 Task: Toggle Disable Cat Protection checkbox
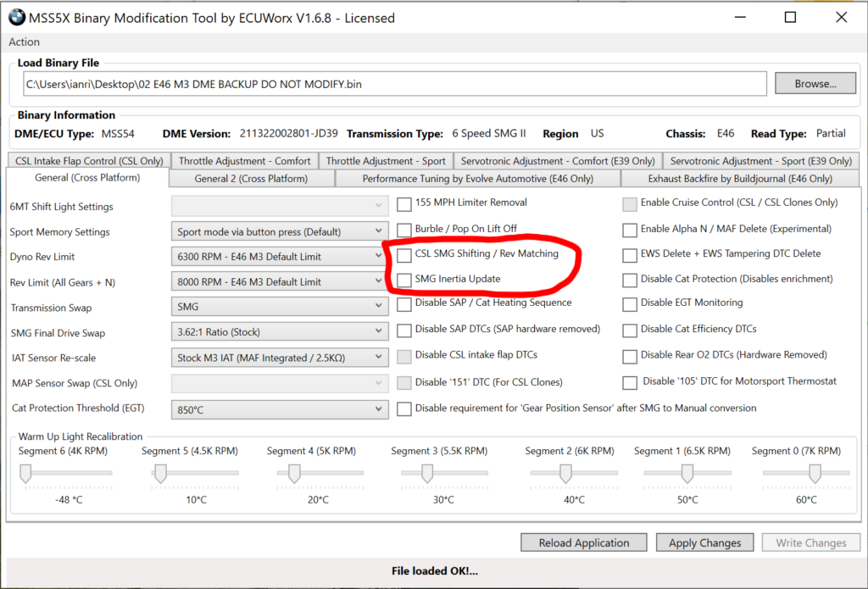[x=630, y=280]
